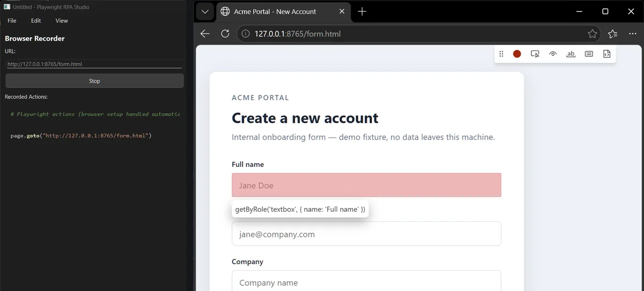Click the email field with jane@company.com placeholder
The width and height of the screenshot is (644, 291).
pyautogui.click(x=367, y=234)
